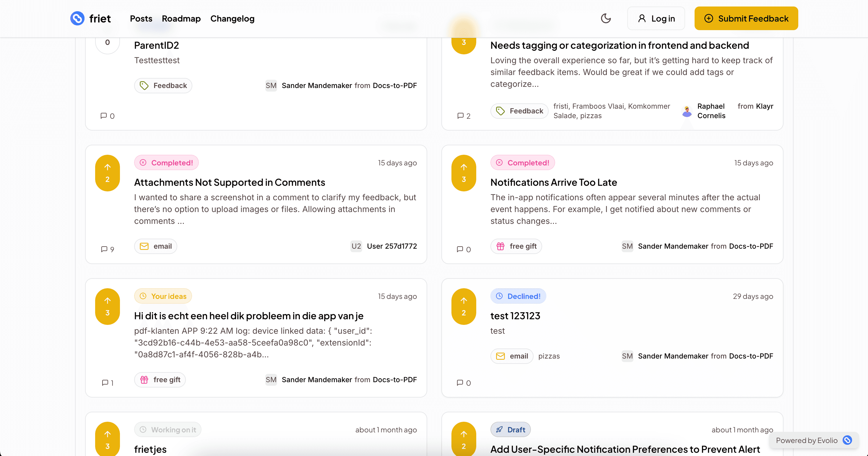
Task: Click SM avatar on test 123123 post
Action: coord(627,356)
